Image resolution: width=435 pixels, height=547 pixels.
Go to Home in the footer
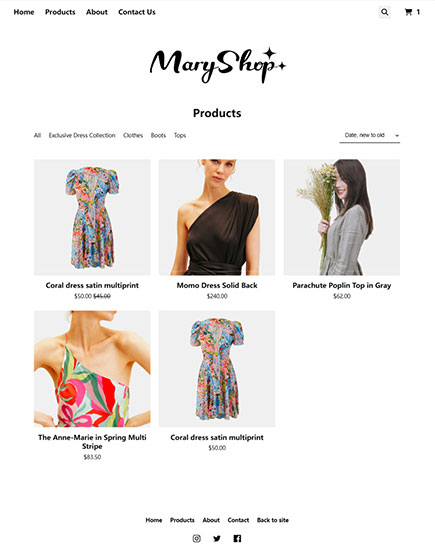[154, 520]
